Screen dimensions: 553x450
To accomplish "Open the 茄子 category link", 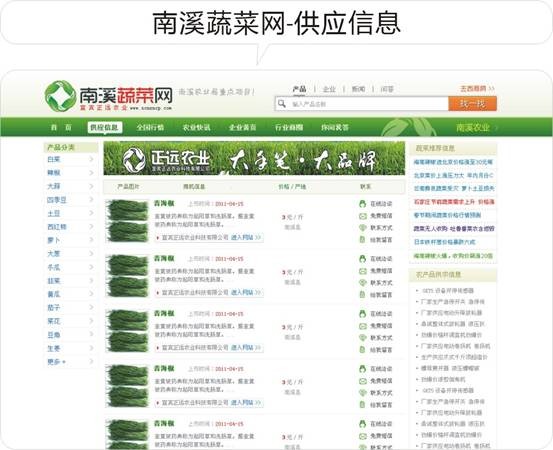I will tap(54, 308).
